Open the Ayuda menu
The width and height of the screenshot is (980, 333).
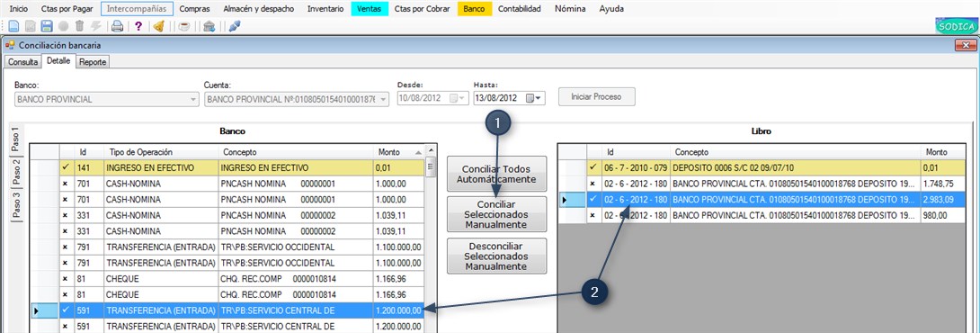[611, 9]
